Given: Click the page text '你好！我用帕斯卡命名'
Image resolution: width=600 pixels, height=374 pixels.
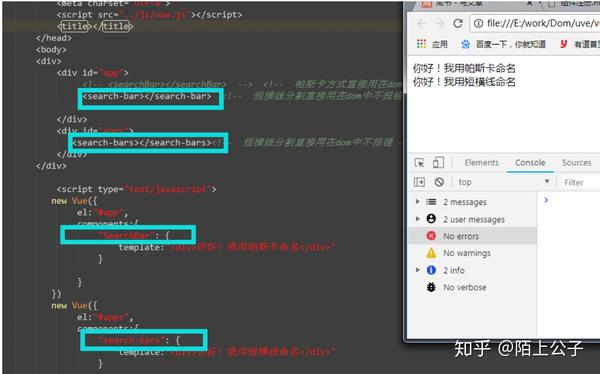Looking at the screenshot, I should tap(464, 68).
